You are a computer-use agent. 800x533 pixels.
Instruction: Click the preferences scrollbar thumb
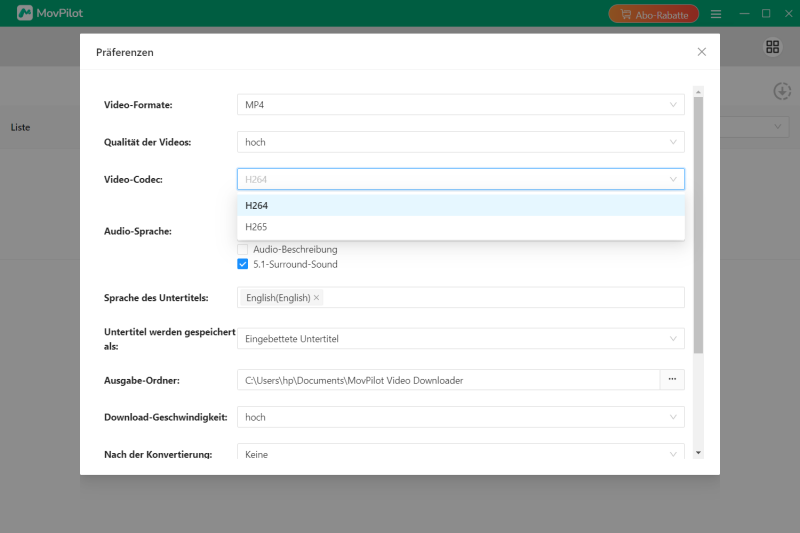click(698, 225)
